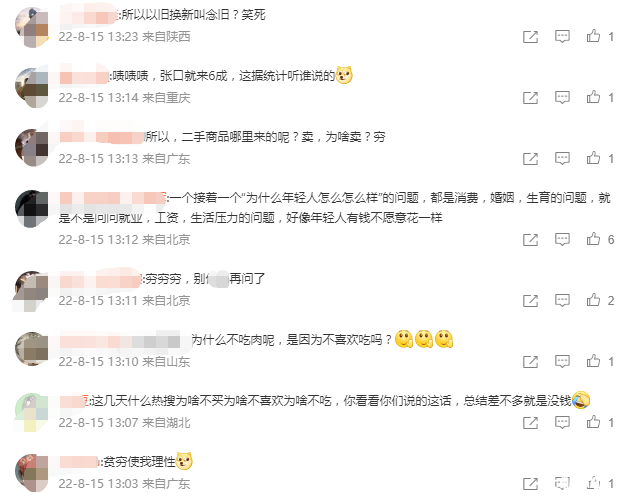Screen dimensions: 634x504
Task: Like the 13:10 comment from 山东
Action: (593, 361)
